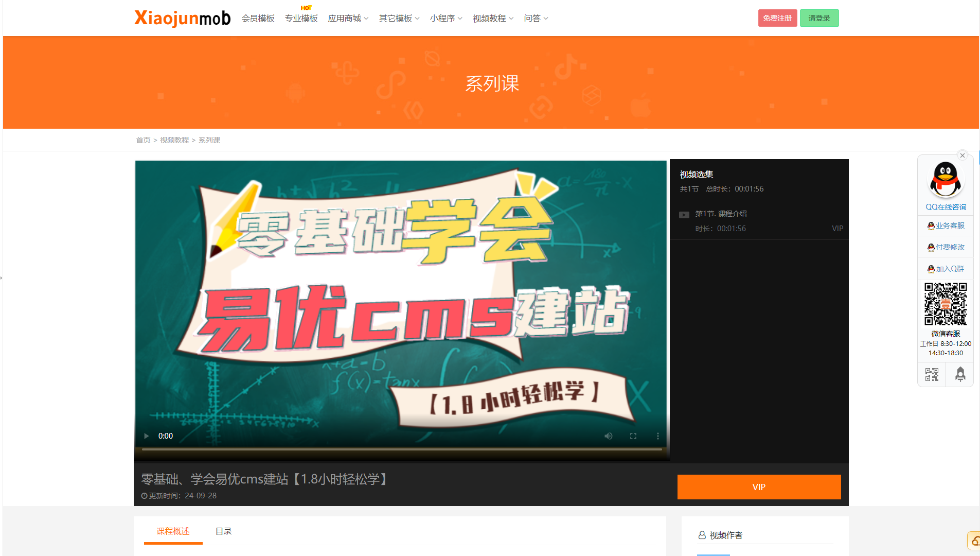Viewport: 980px width, 556px height.
Task: Expand the 问答 dropdown
Action: pos(536,19)
